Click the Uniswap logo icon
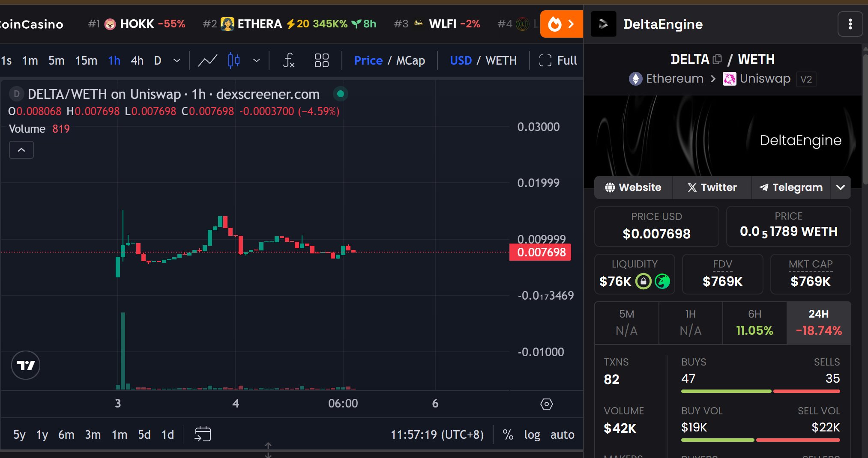Image resolution: width=868 pixels, height=458 pixels. pyautogui.click(x=729, y=79)
